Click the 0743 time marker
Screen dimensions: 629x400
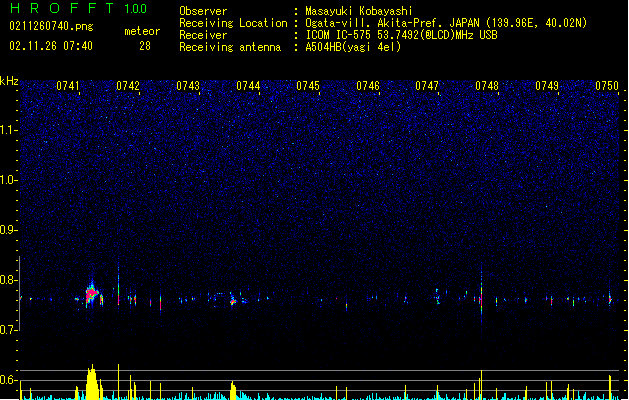tap(188, 86)
